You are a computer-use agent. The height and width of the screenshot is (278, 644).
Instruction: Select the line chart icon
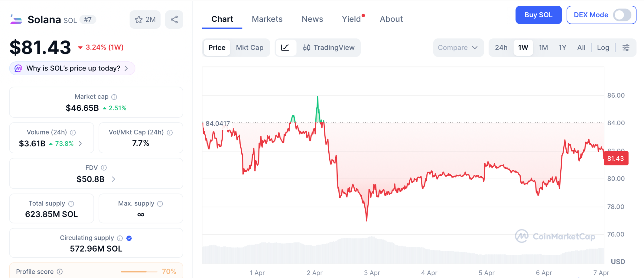tap(285, 48)
